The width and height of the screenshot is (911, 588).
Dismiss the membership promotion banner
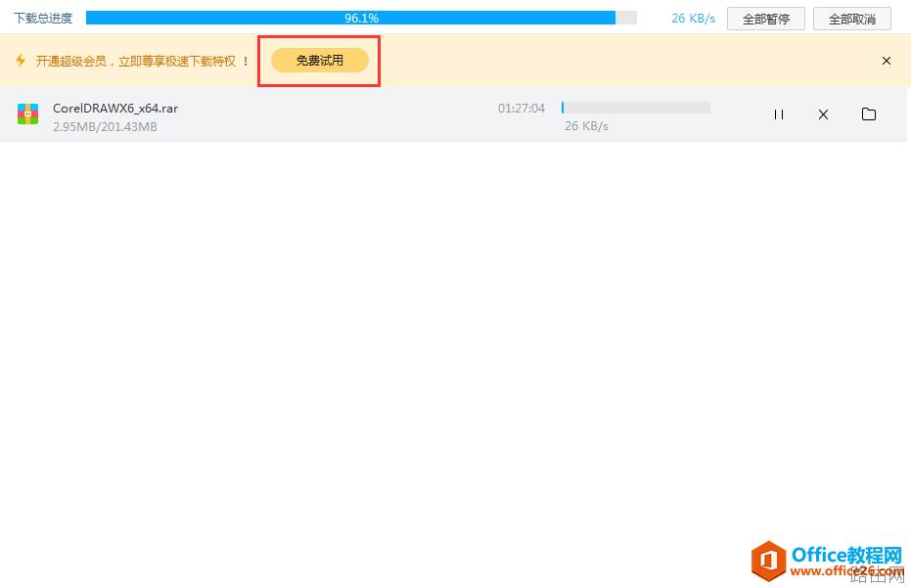(887, 61)
